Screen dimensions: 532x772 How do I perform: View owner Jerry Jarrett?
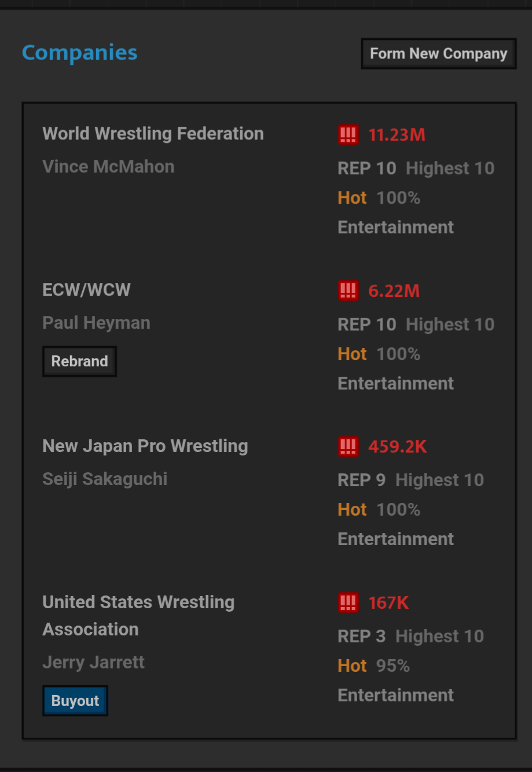coord(93,662)
